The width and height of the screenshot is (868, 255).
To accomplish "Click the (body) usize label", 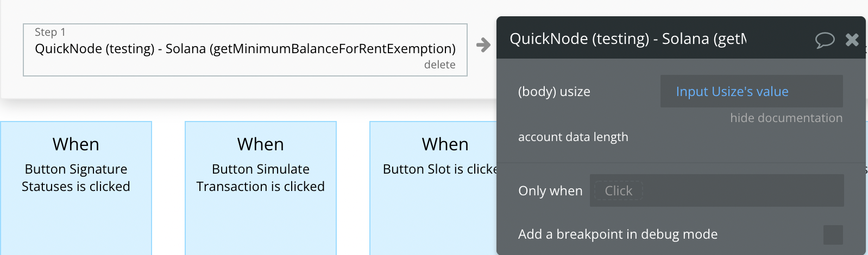I will (x=554, y=92).
